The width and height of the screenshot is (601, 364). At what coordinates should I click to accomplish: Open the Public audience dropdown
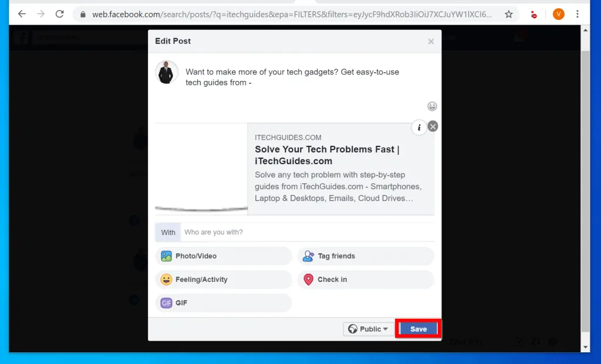[369, 329]
